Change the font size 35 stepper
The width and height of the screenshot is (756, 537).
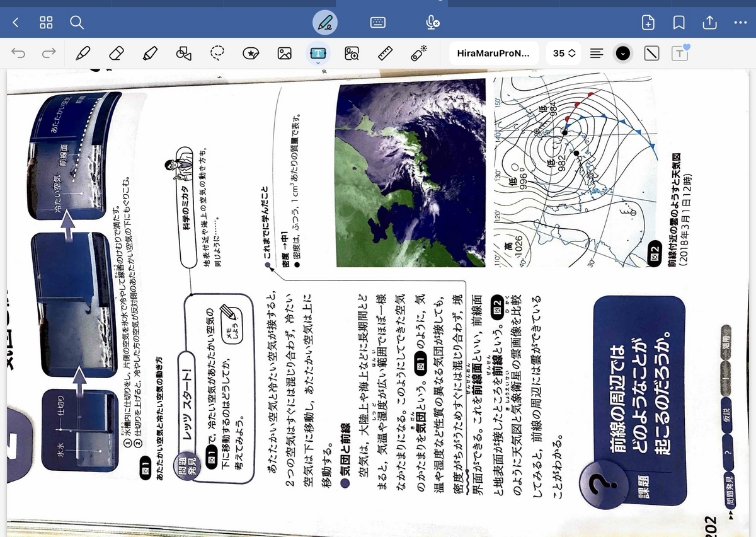tap(564, 54)
